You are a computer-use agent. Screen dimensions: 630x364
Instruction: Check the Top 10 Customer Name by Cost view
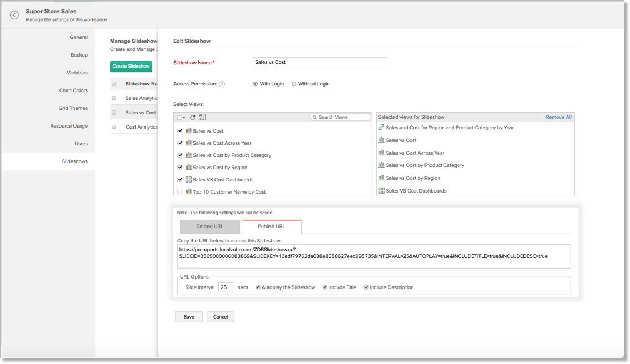click(x=179, y=192)
